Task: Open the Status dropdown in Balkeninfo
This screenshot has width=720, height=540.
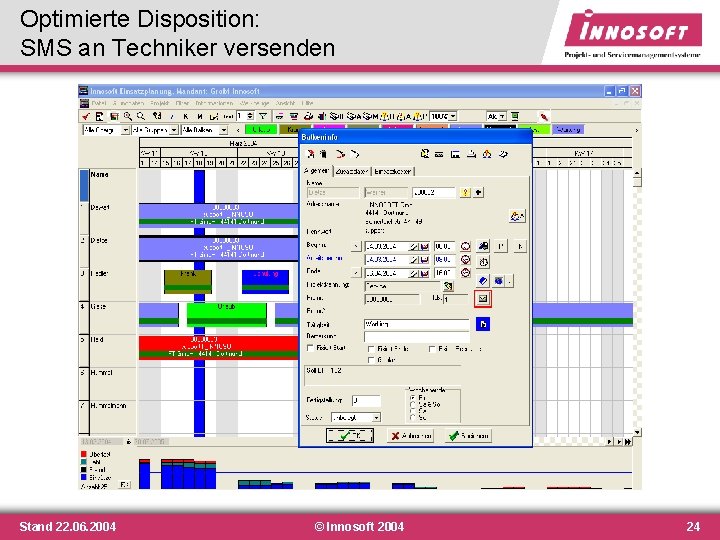Action: (x=376, y=417)
